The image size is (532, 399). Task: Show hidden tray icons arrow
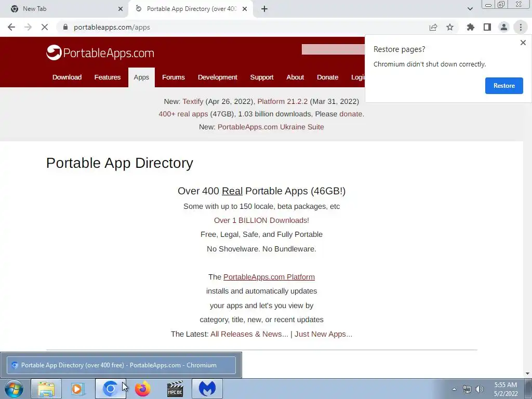click(454, 389)
